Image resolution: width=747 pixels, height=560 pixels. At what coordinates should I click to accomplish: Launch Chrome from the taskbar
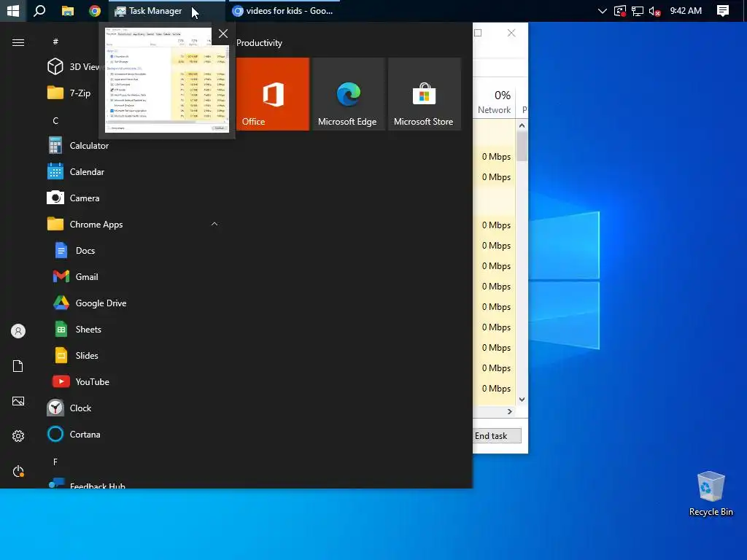pos(95,10)
